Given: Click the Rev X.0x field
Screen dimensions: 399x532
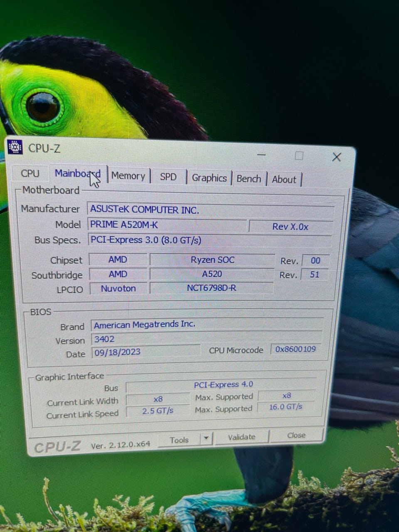Looking at the screenshot, I should click(291, 227).
